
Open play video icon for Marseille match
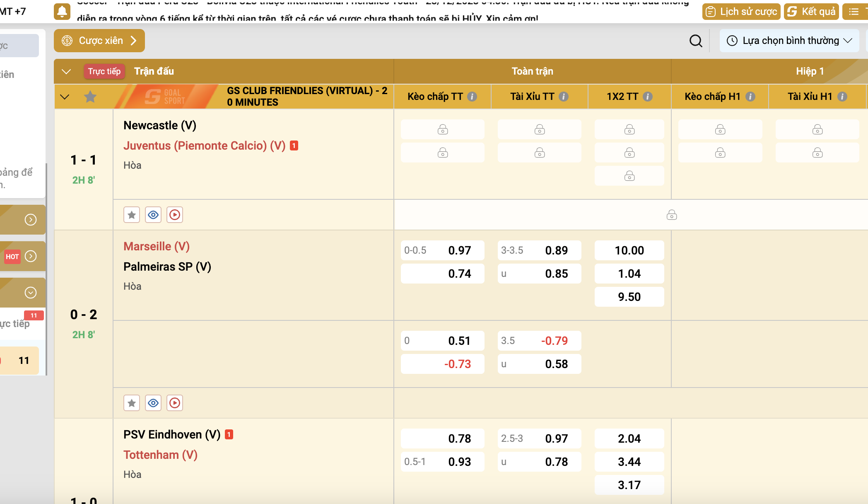point(175,403)
